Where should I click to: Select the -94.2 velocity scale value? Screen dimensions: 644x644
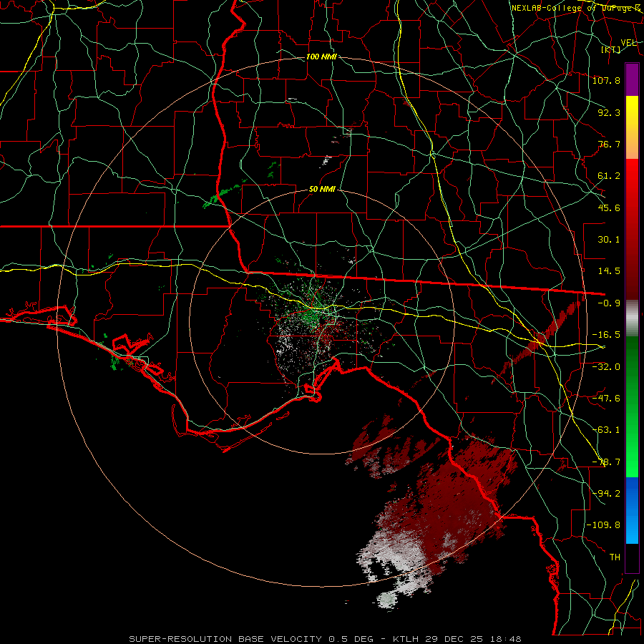[606, 494]
